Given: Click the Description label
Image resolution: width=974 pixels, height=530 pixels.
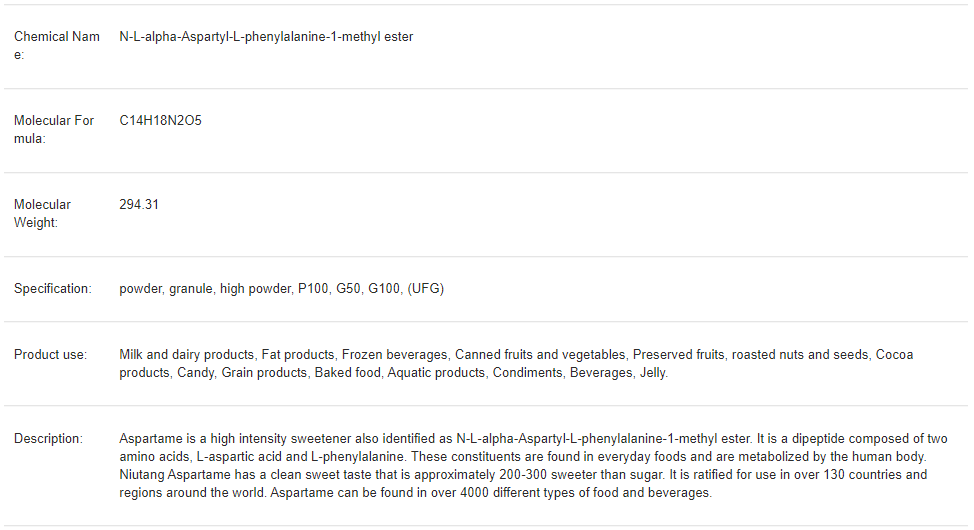Looking at the screenshot, I should point(48,439).
